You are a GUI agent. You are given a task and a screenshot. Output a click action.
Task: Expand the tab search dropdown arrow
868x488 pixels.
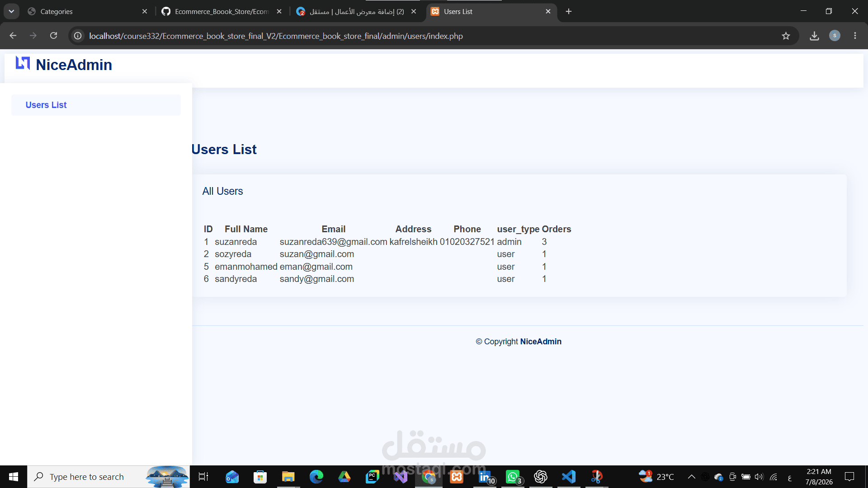point(11,11)
